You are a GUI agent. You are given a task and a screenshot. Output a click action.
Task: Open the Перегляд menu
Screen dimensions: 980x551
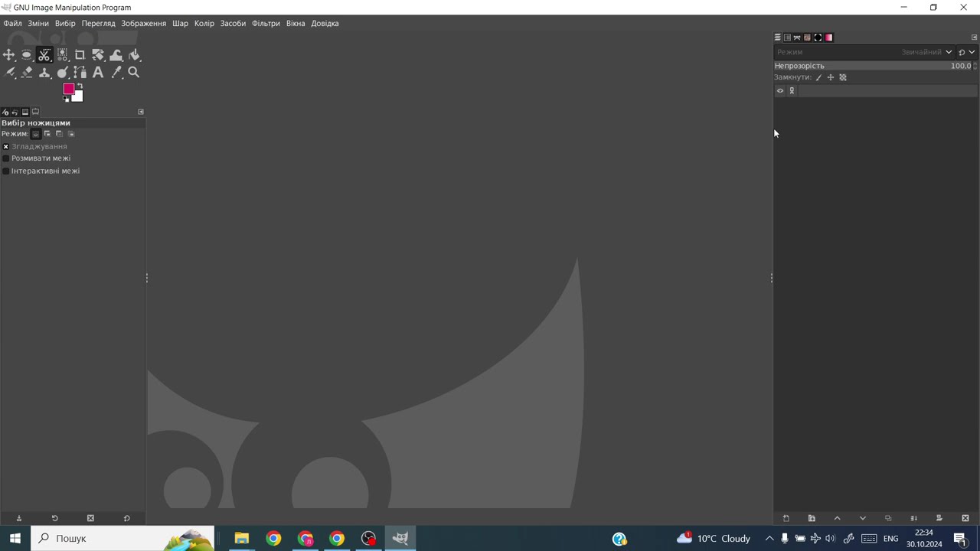click(98, 23)
